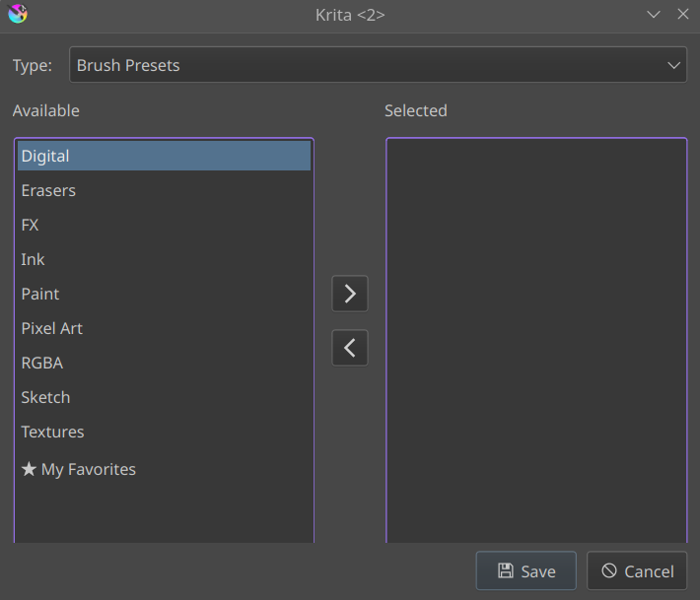The width and height of the screenshot is (700, 600).
Task: Choose FX from Available tags
Action: pos(30,225)
